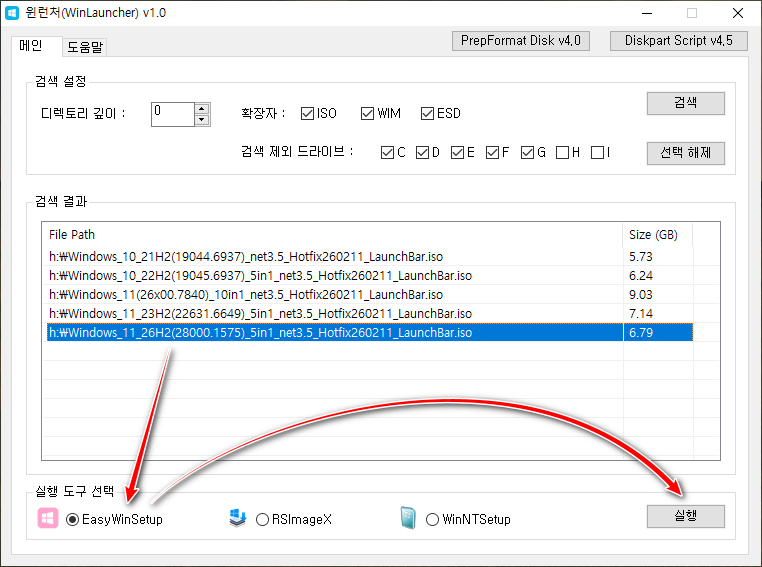
Task: Uncheck drive C from search exclusion
Action: [x=387, y=153]
